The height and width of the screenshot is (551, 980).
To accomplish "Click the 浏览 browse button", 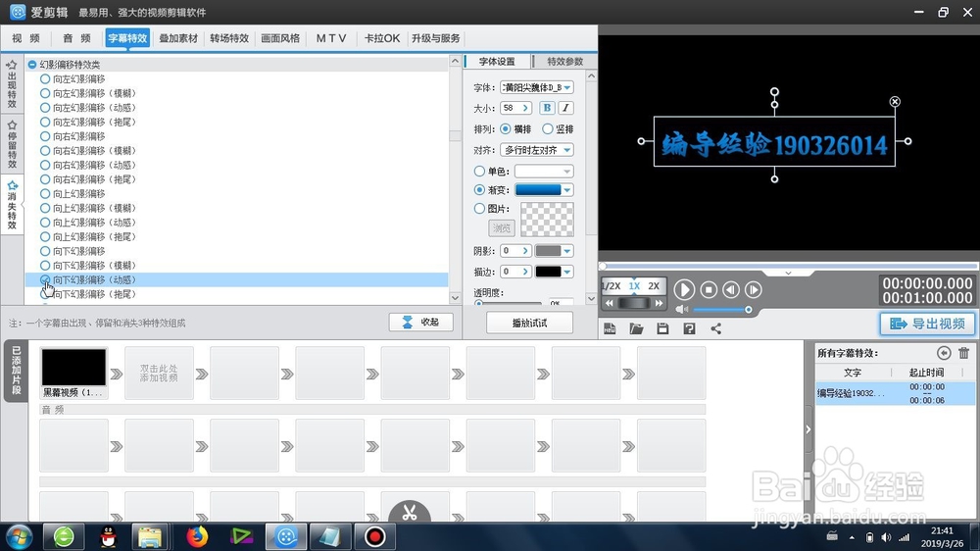I will pyautogui.click(x=501, y=227).
